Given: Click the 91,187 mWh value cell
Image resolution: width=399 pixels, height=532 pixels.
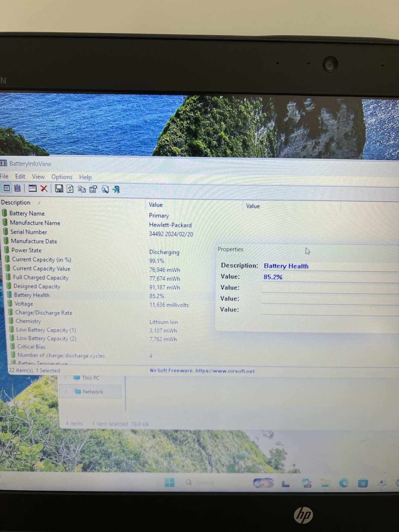Looking at the screenshot, I should tap(165, 287).
